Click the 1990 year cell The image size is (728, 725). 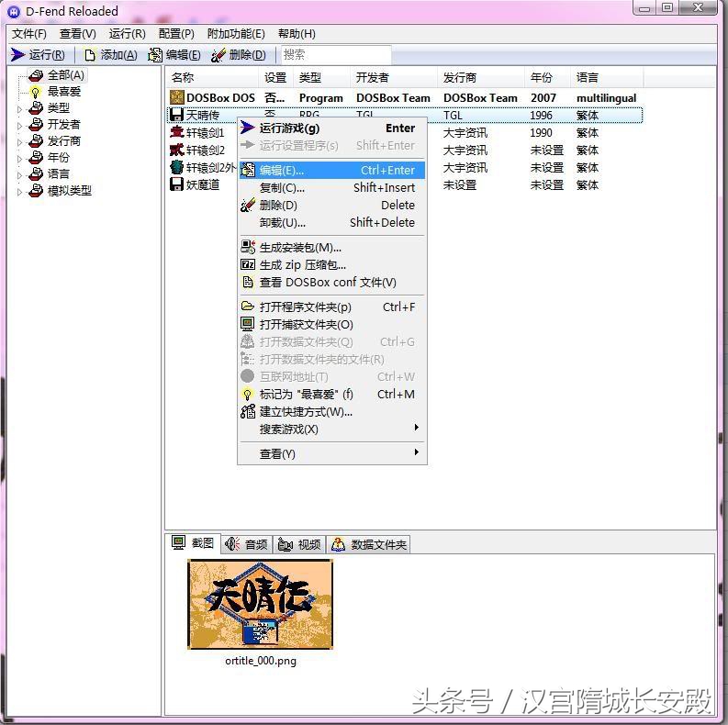541,133
